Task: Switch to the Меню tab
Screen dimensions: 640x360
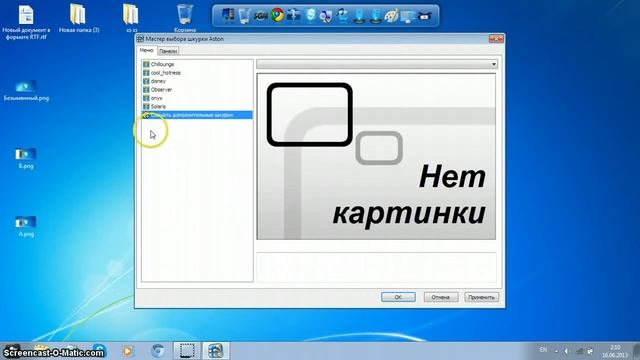Action: coord(147,50)
